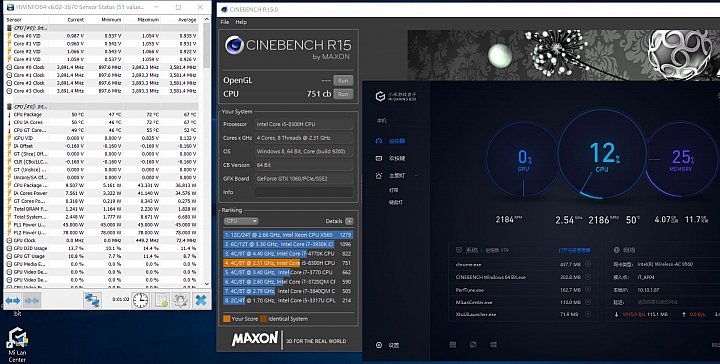Open the Mi Lan Center desktop shortcut

tap(17, 344)
